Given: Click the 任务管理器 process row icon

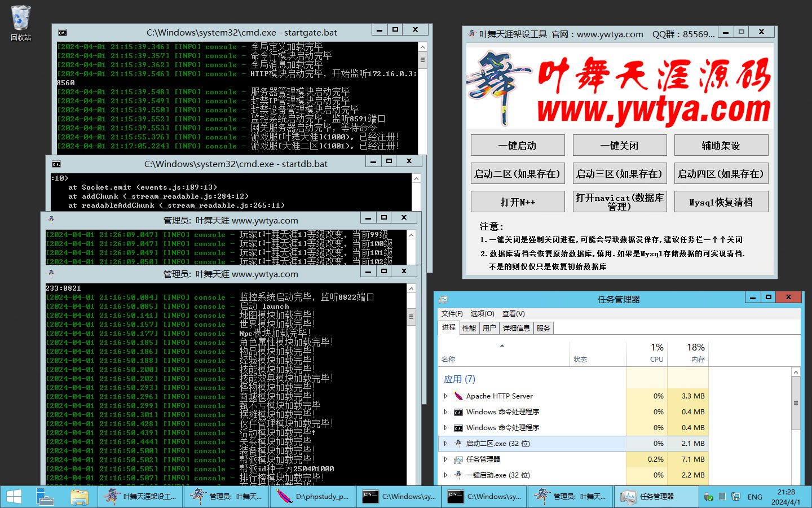Looking at the screenshot, I should pyautogui.click(x=458, y=459).
